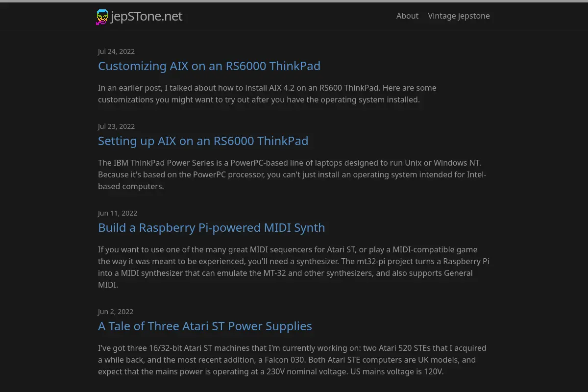Click the Jul 24, 2022 post date
The height and width of the screenshot is (392, 588).
point(116,51)
